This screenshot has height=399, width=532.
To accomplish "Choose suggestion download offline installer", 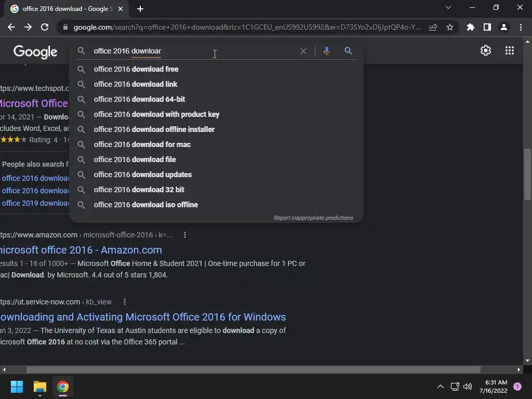I will [217, 129].
